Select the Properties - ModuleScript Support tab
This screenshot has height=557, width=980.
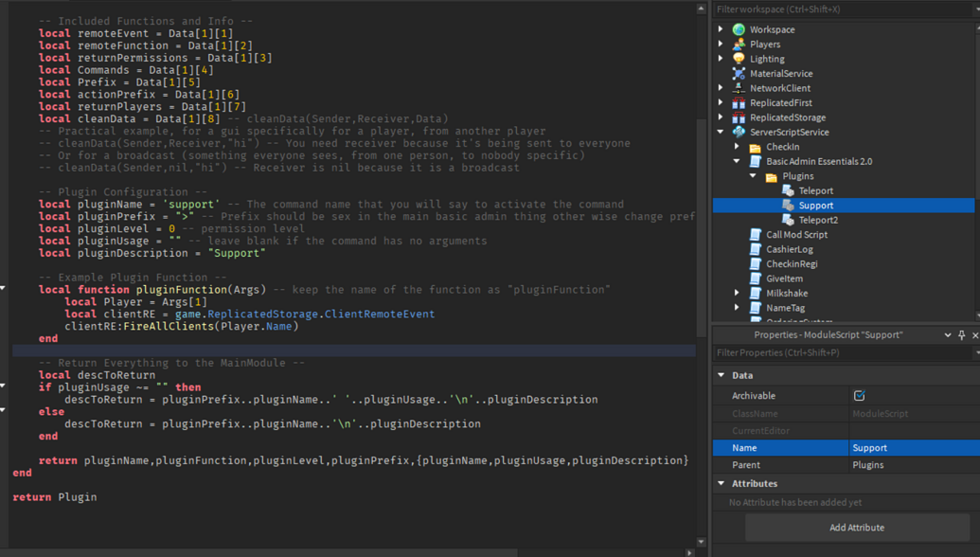coord(829,334)
